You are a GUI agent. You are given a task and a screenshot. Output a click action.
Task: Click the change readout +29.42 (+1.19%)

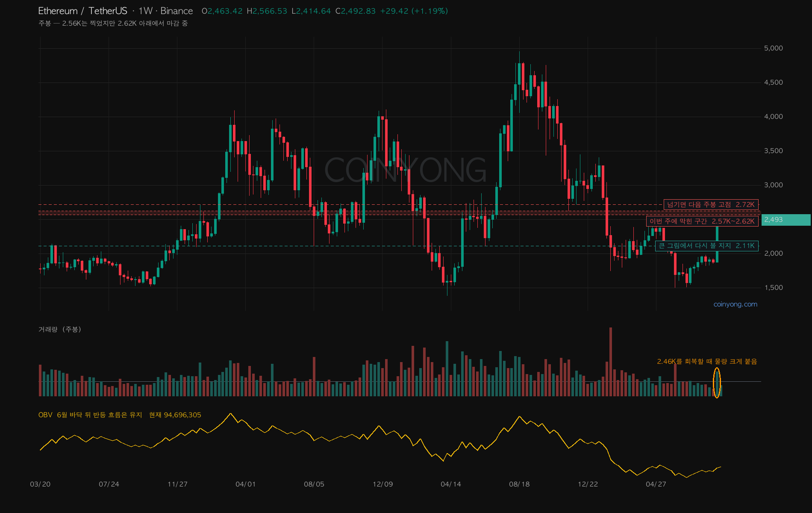click(414, 11)
